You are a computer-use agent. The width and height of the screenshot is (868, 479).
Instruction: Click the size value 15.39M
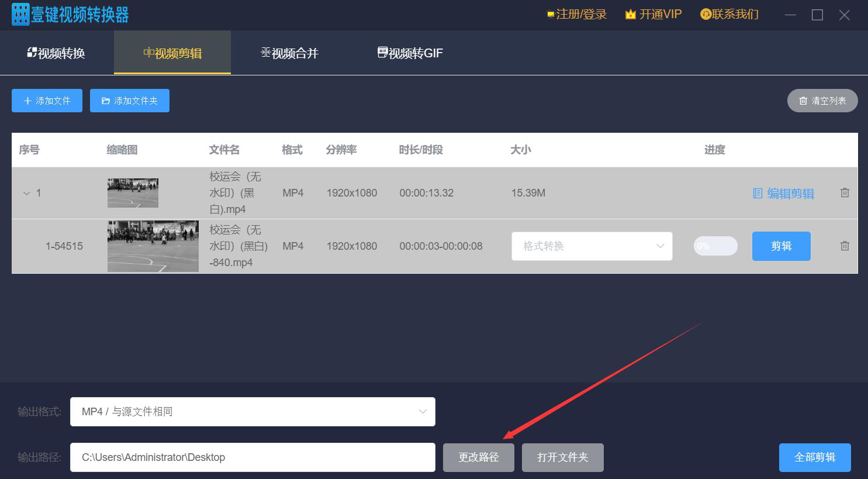528,193
